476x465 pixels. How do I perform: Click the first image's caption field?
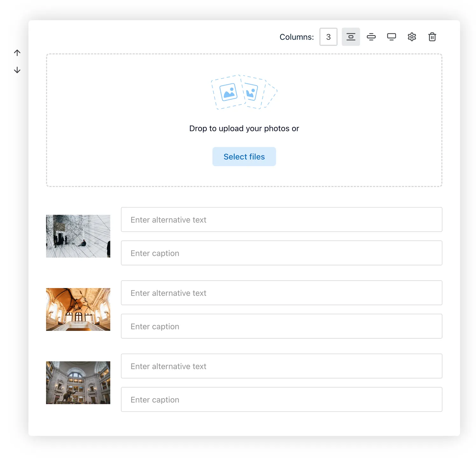click(281, 253)
